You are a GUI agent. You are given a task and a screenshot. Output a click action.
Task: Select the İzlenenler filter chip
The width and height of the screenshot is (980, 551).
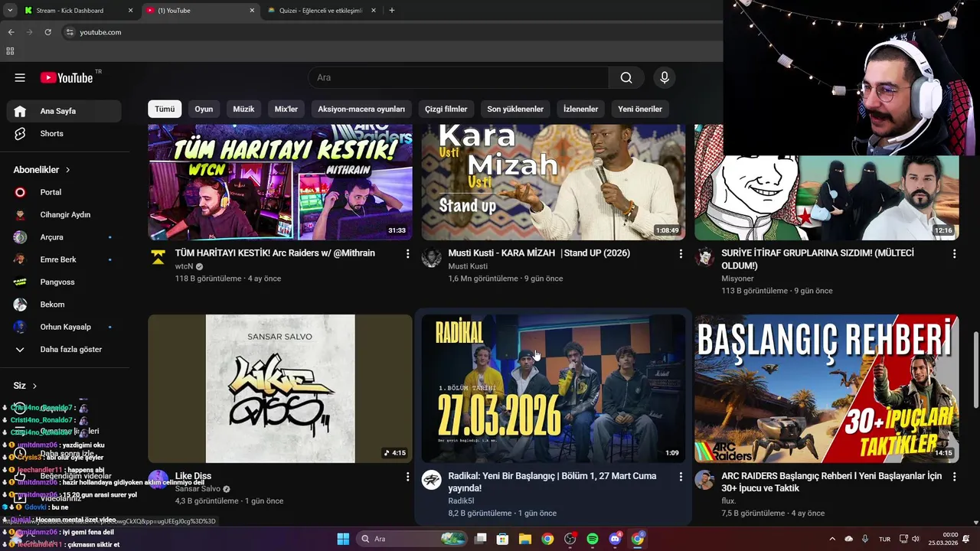(580, 109)
